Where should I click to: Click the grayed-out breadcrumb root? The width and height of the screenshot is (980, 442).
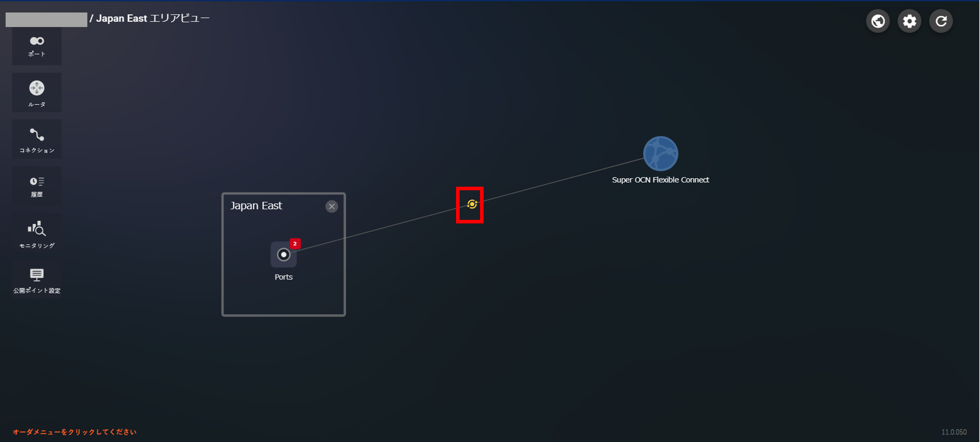pos(46,20)
